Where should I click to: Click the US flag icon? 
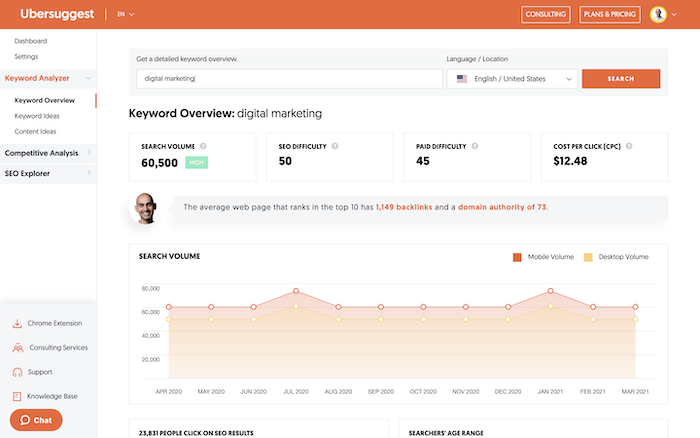click(462, 79)
